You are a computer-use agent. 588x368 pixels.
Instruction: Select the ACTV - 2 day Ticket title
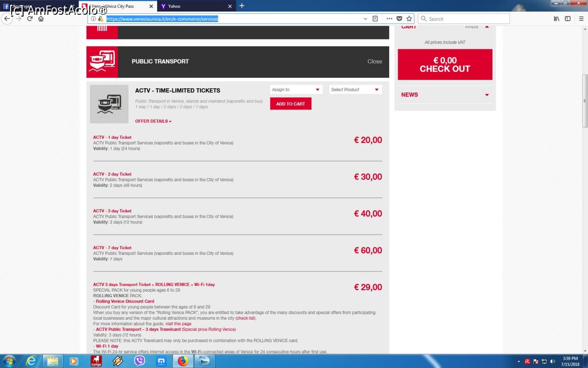pos(112,174)
